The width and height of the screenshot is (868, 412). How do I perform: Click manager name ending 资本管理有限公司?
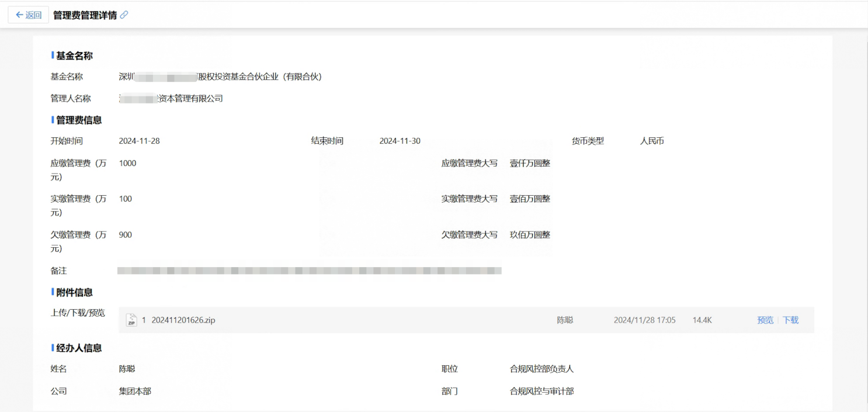pyautogui.click(x=171, y=99)
